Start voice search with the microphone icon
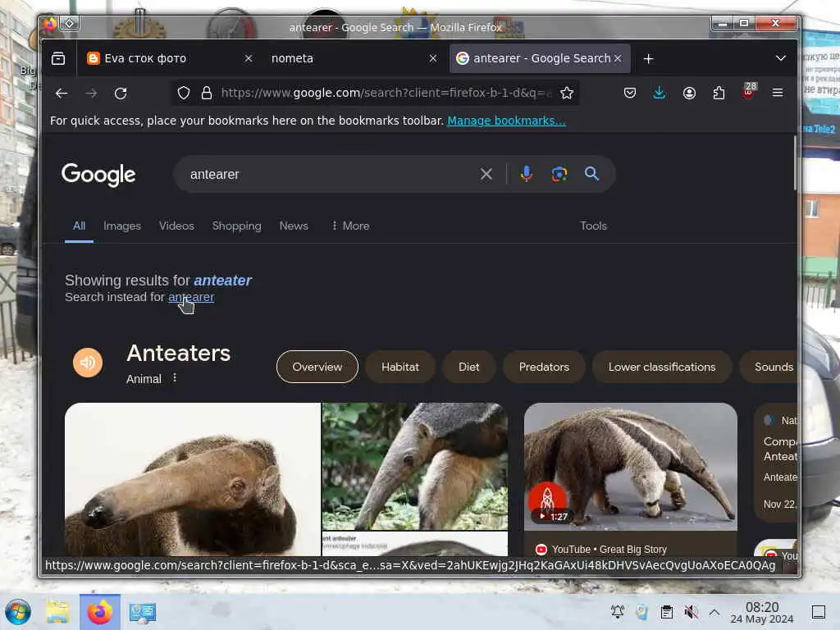The image size is (840, 630). (526, 174)
